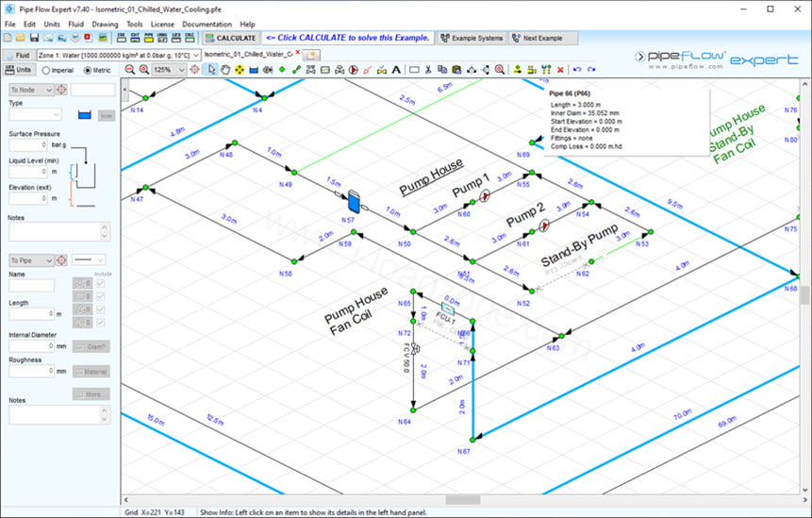
Task: Click the scissors Cut icon
Action: pyautogui.click(x=428, y=70)
